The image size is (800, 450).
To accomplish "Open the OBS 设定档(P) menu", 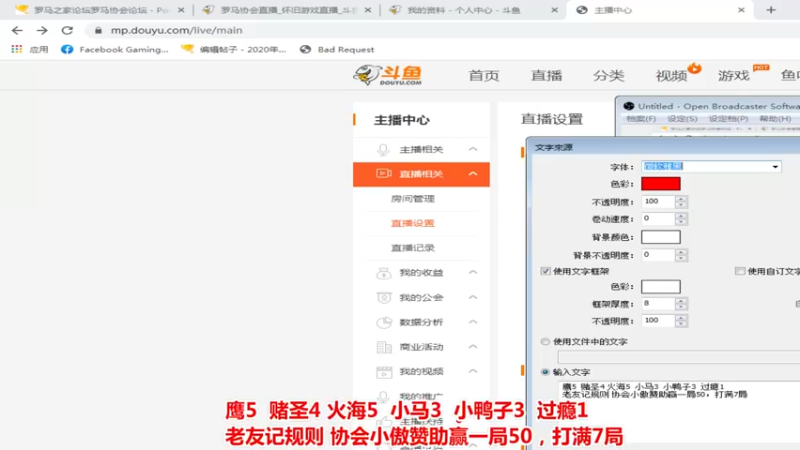I will click(728, 119).
